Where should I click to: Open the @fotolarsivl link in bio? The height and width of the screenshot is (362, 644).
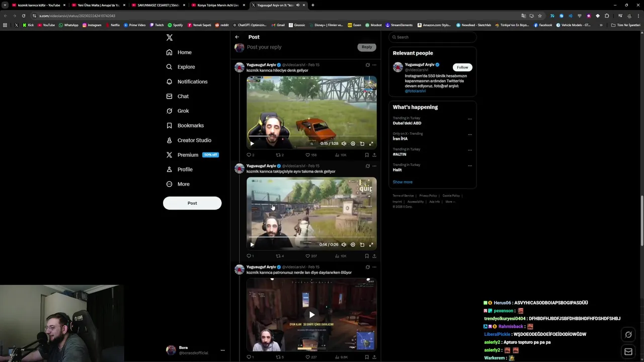pos(415,91)
